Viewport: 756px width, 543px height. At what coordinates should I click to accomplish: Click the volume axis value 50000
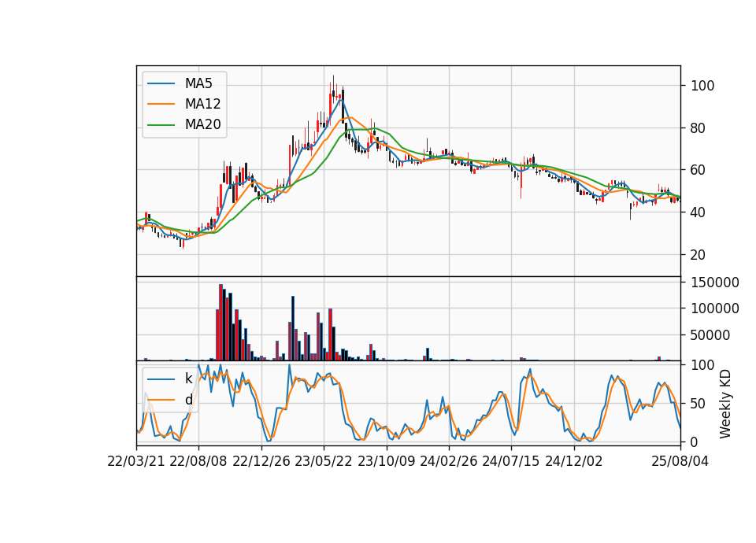710,335
